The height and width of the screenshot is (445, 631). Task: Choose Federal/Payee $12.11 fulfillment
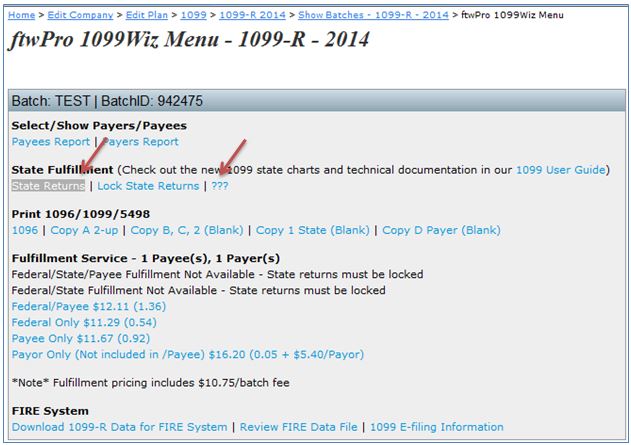click(89, 307)
